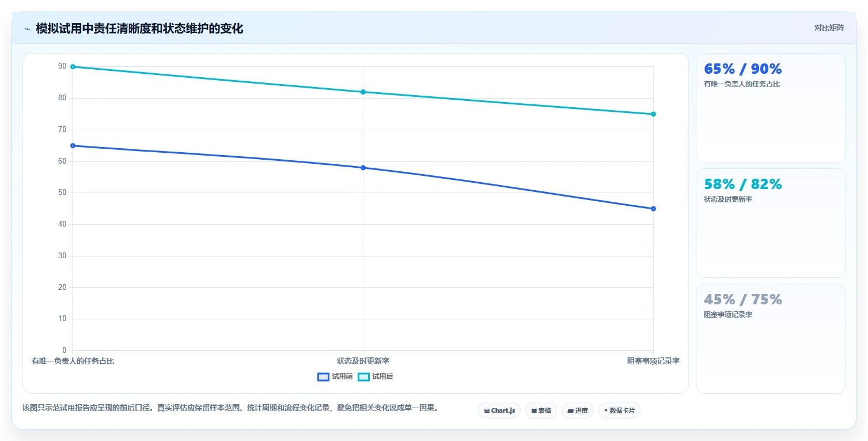The width and height of the screenshot is (868, 441).
Task: Click the 试用后 data point at value 75
Action: click(653, 114)
